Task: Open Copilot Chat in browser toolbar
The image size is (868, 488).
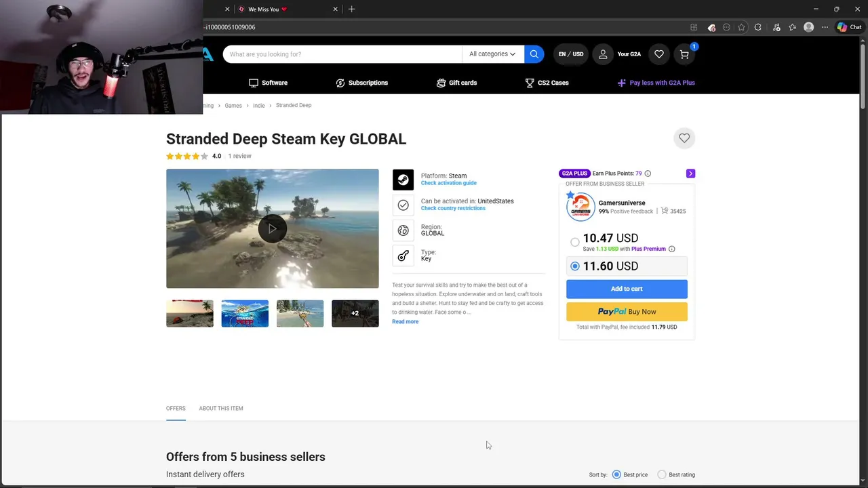Action: point(849,27)
